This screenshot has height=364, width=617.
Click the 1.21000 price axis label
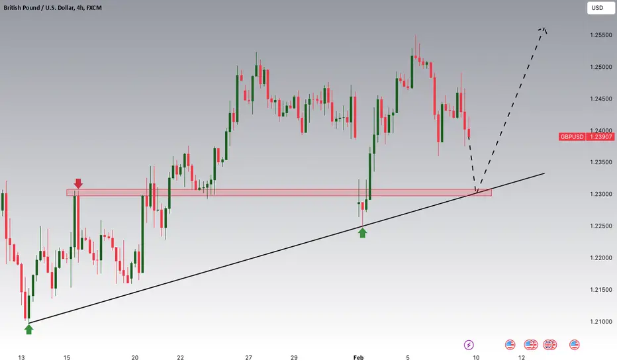tap(601, 322)
